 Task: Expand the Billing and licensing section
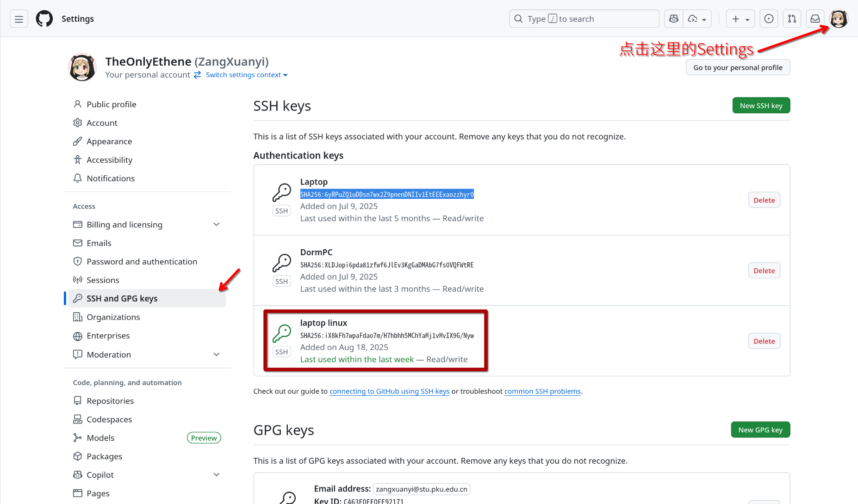pyautogui.click(x=216, y=224)
